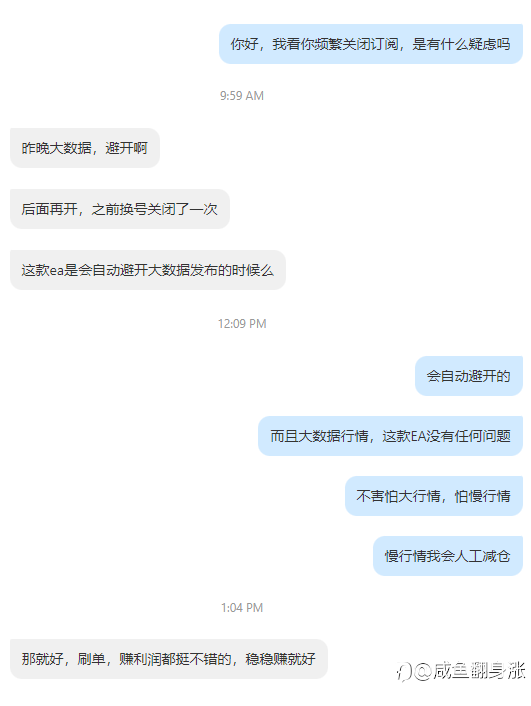Select the last gray message 那就好，刷单
Image resolution: width=531 pixels, height=706 pixels.
169,659
